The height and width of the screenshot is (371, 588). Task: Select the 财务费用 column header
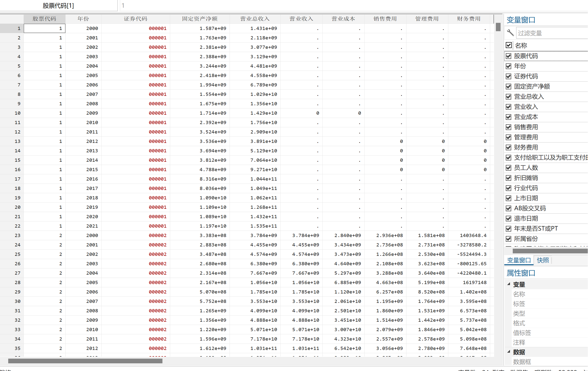click(x=469, y=19)
